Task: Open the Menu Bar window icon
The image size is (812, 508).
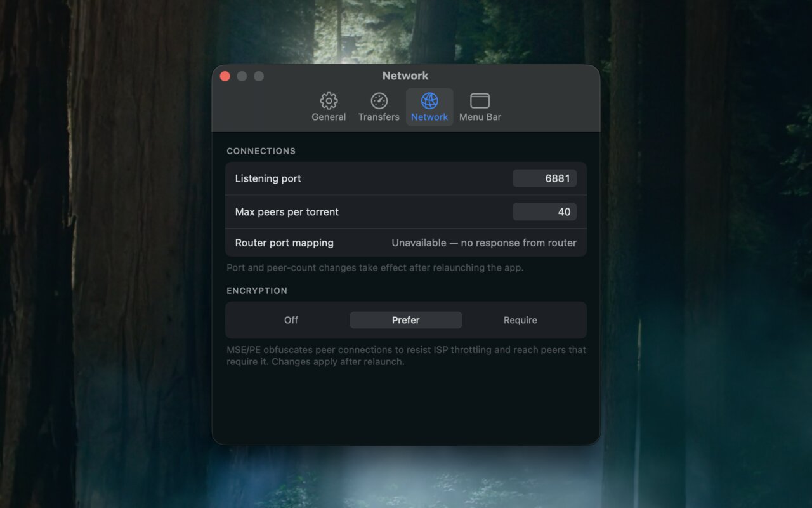Action: tap(480, 100)
